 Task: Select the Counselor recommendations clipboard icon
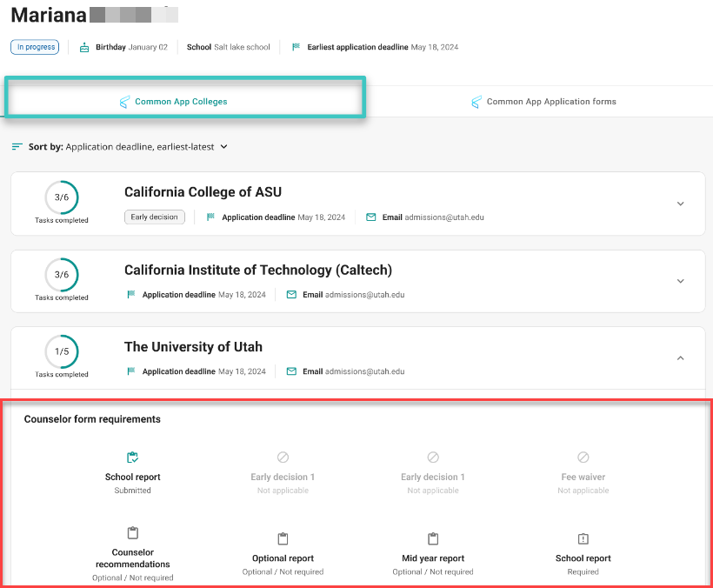click(132, 532)
